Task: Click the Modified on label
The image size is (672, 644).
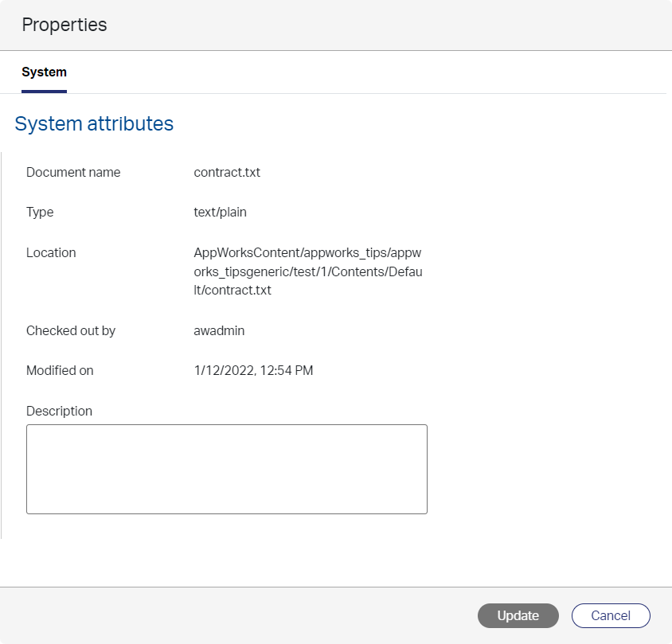Action: pyautogui.click(x=60, y=371)
